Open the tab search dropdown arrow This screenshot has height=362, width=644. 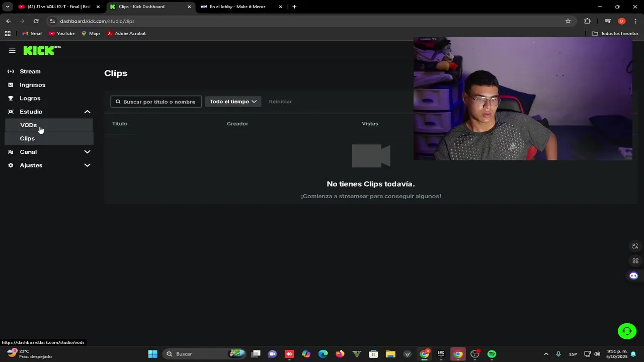pos(8,7)
